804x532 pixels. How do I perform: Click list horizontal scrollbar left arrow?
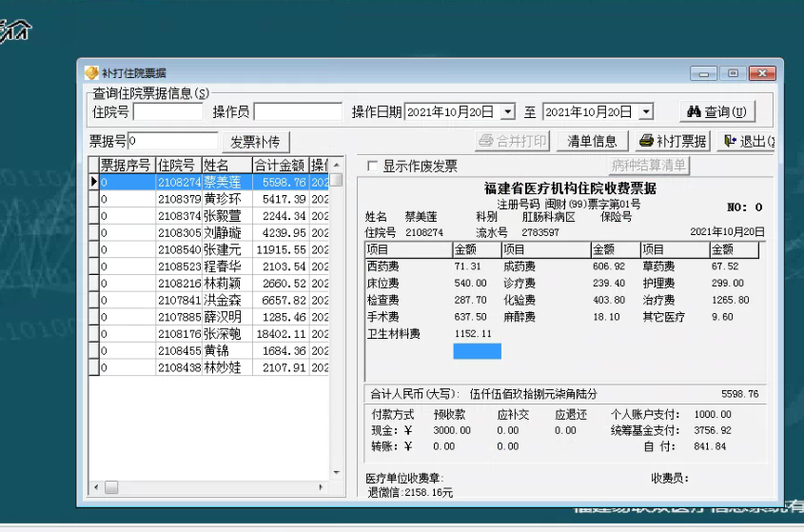[96, 487]
